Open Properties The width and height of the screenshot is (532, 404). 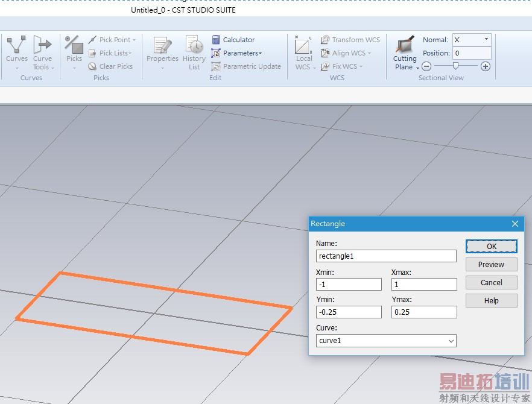[x=162, y=49]
